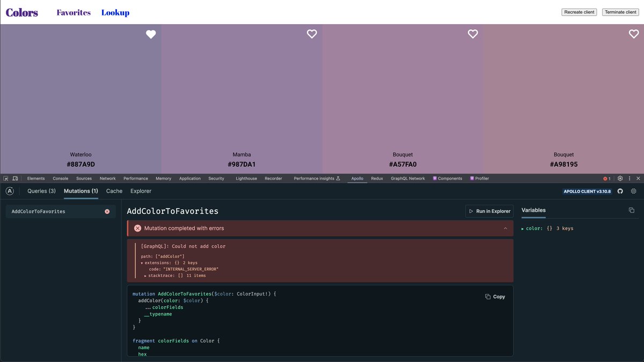Toggle the Waterloo color's filled heart
The image size is (644, 362).
pos(151,34)
